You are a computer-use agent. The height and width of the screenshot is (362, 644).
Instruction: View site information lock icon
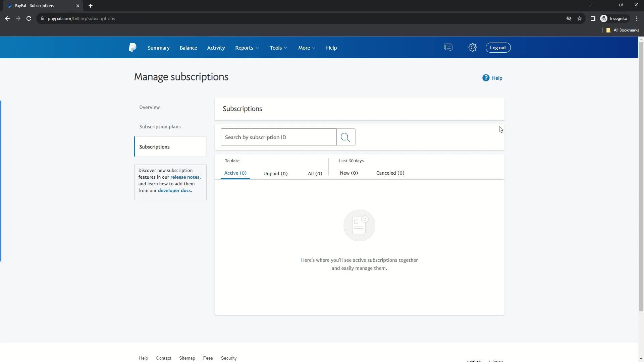tap(42, 18)
